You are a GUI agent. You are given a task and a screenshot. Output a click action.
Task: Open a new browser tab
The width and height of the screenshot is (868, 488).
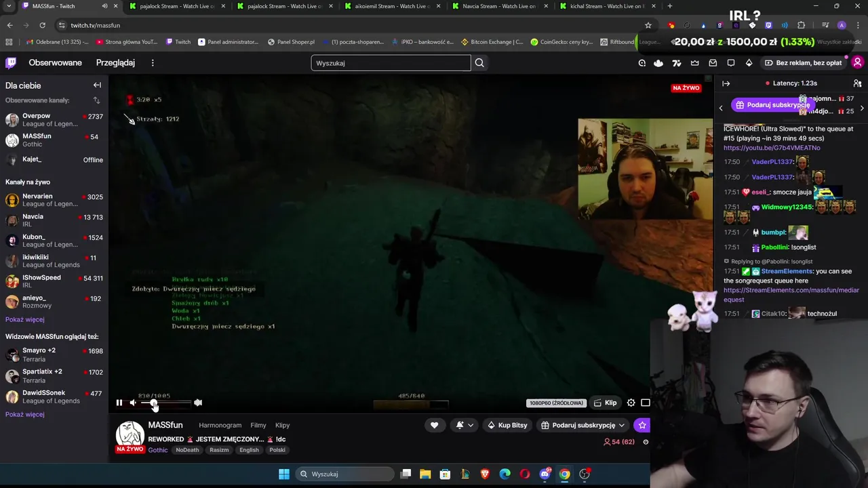[670, 6]
